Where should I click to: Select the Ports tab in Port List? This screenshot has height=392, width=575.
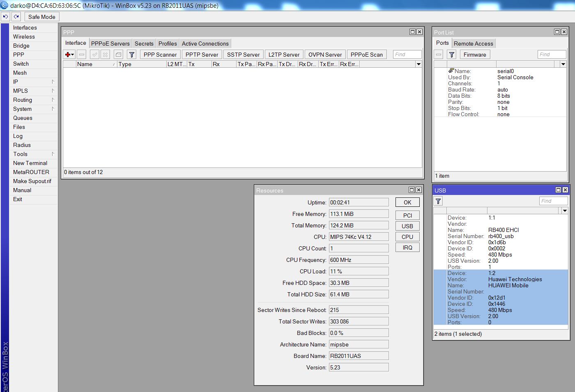tap(442, 43)
